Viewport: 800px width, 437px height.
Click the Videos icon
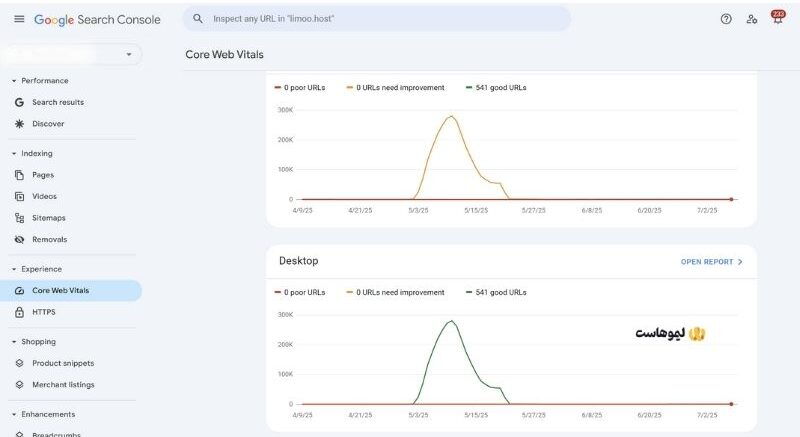[19, 196]
